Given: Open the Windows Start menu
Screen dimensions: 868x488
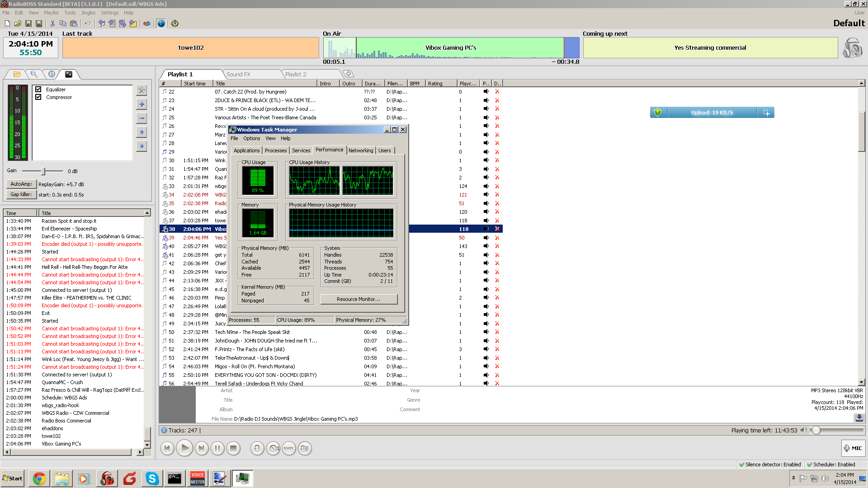Looking at the screenshot, I should coord(13,479).
